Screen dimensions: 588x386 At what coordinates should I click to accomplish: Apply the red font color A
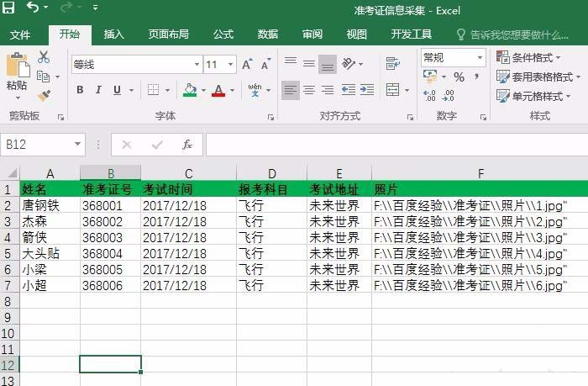[218, 90]
